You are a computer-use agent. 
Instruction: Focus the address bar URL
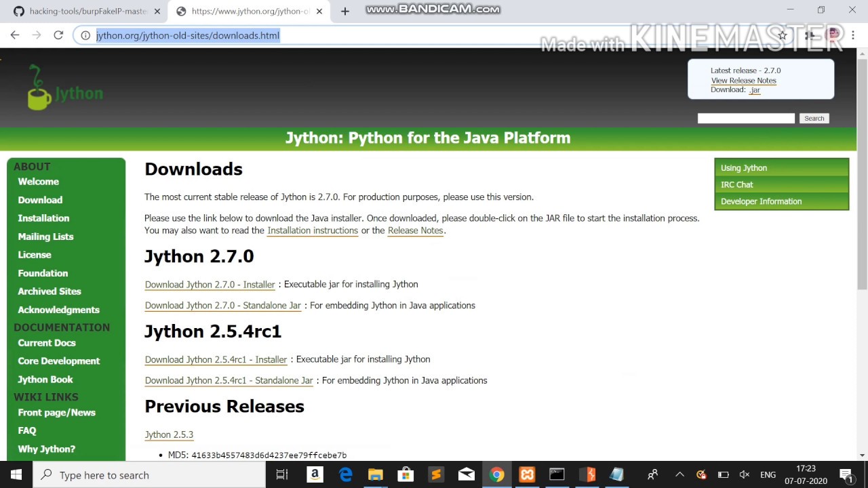point(188,35)
